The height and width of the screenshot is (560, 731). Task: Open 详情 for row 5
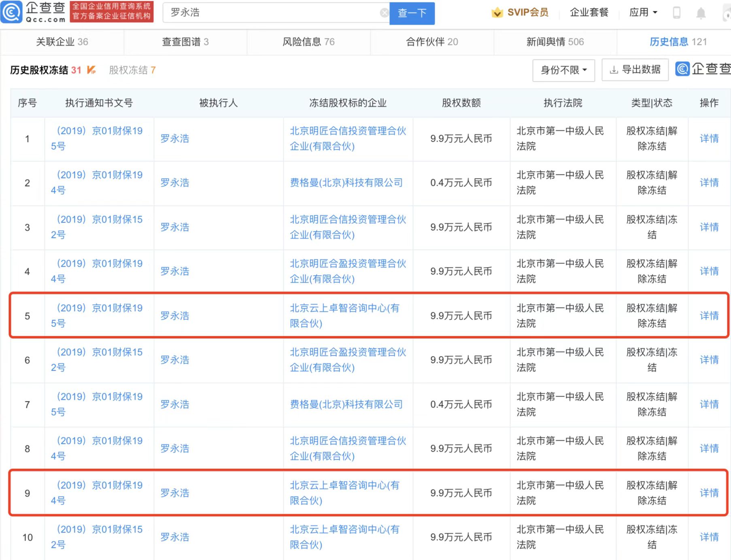coord(709,316)
